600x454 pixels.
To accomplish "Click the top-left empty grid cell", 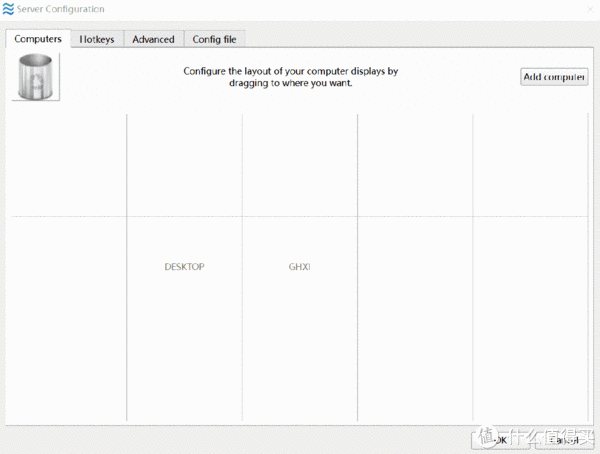I will tap(68, 165).
